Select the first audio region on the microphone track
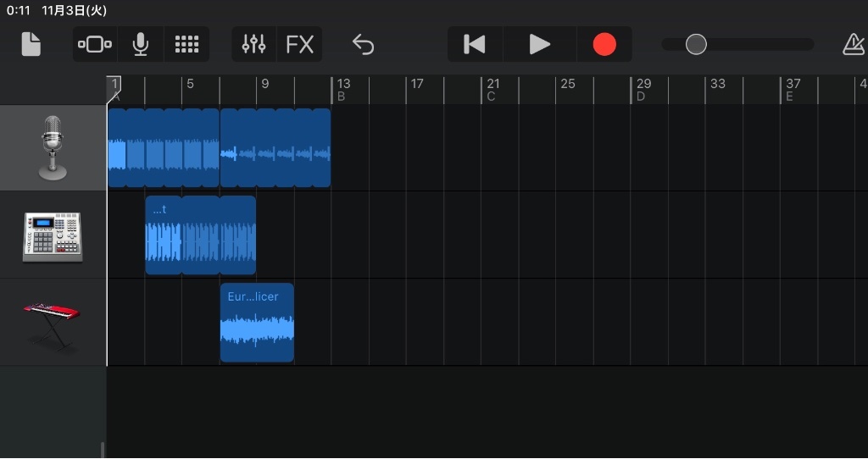868x459 pixels. [x=164, y=147]
